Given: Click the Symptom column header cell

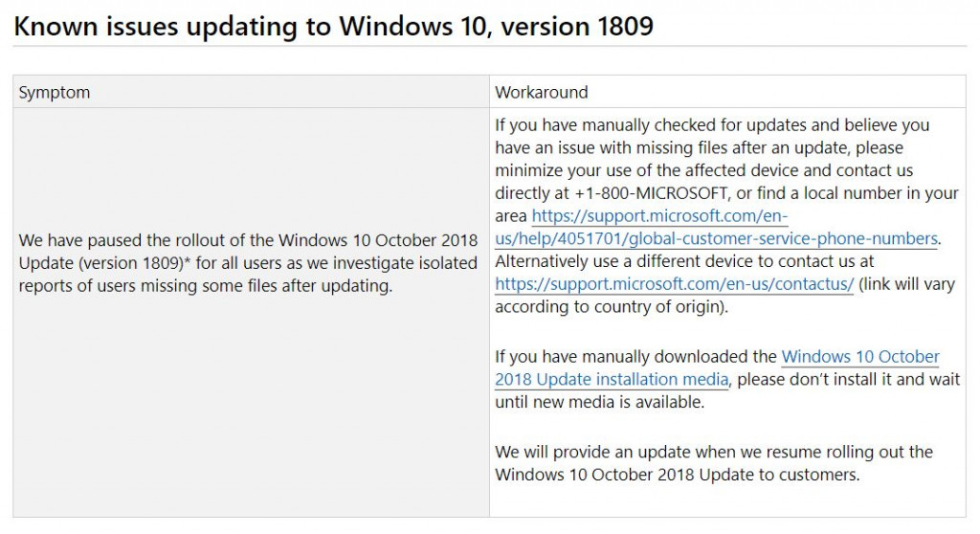Looking at the screenshot, I should pyautogui.click(x=252, y=92).
